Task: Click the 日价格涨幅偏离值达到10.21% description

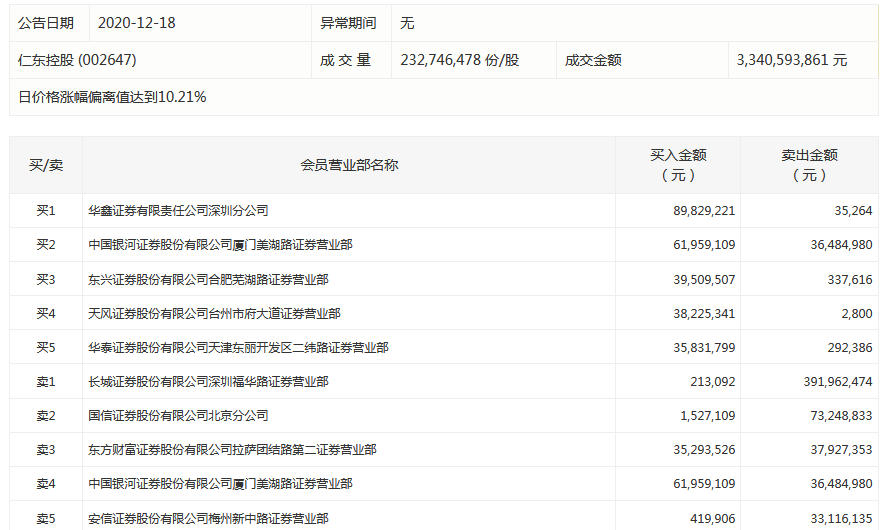Action: click(x=113, y=97)
